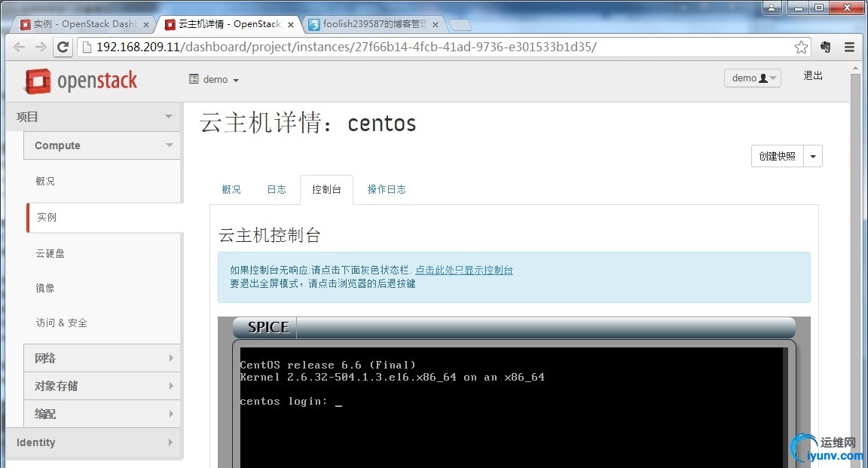Open 实例 in the sidebar
This screenshot has width=868, height=468.
[47, 217]
